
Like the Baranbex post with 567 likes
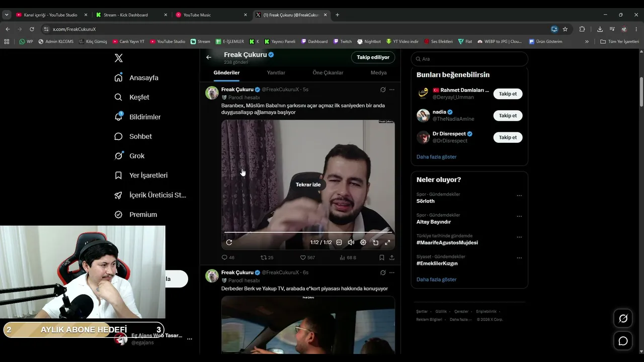[307, 257]
